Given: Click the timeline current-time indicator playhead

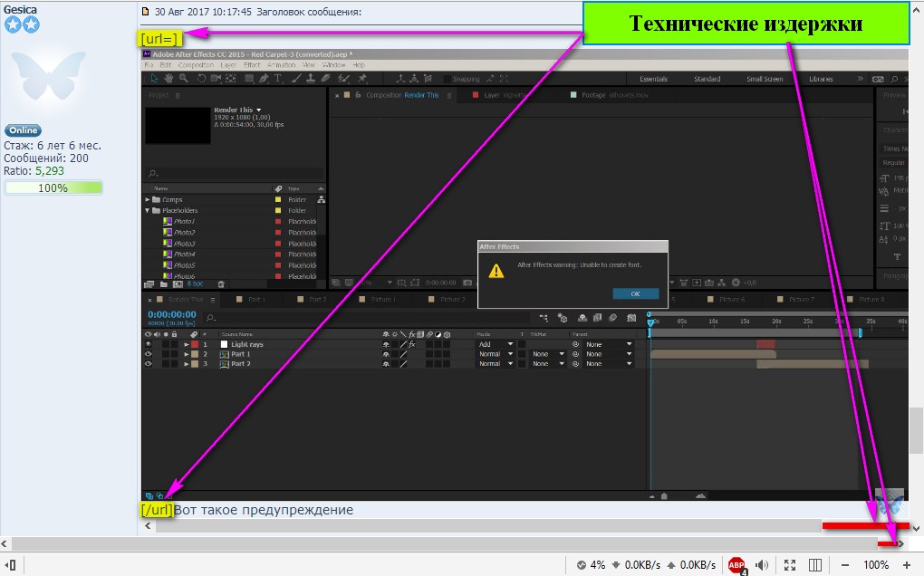Looking at the screenshot, I should point(650,322).
